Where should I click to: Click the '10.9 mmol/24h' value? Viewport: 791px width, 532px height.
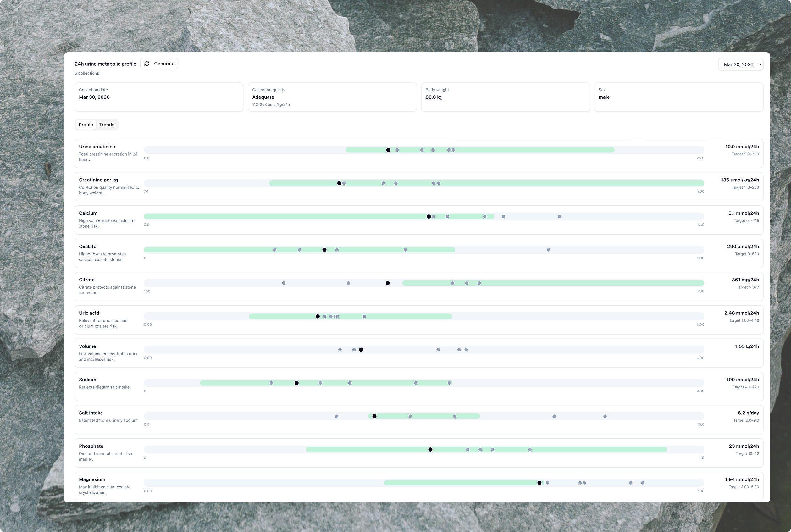click(x=742, y=147)
